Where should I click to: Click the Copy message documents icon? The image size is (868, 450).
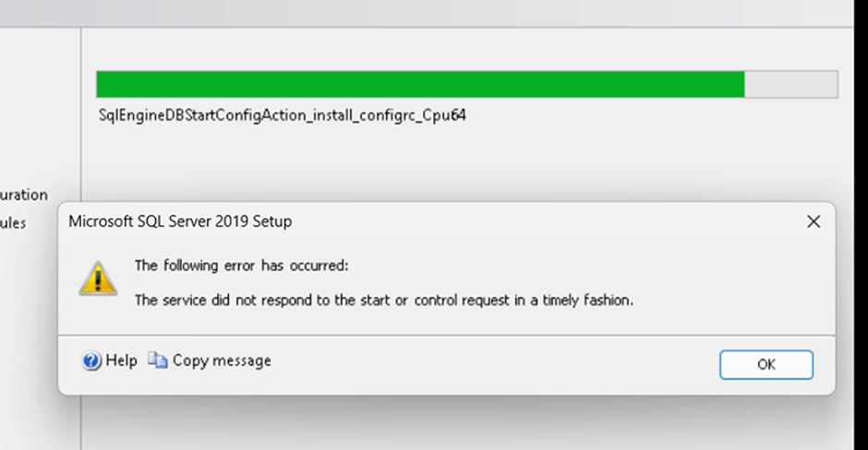click(x=158, y=361)
